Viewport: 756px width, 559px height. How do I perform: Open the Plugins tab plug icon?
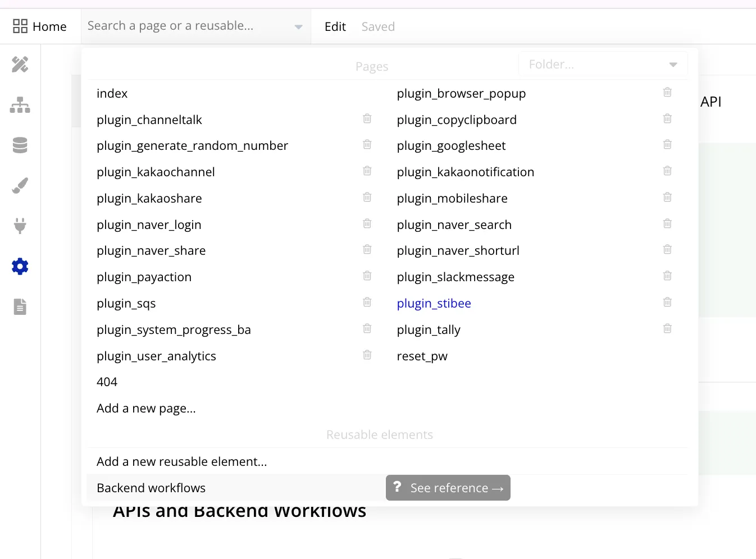[x=20, y=226]
